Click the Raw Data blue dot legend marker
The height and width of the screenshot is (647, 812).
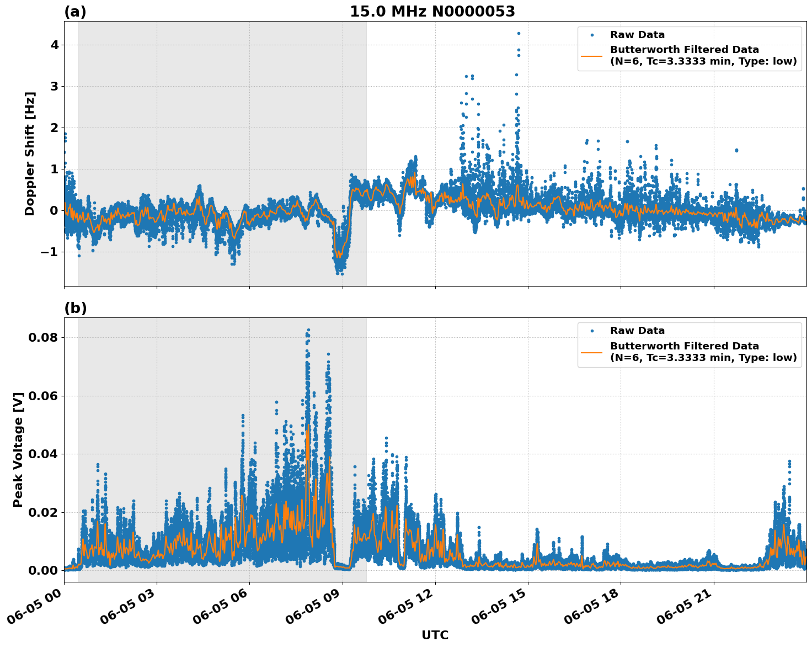pos(593,34)
